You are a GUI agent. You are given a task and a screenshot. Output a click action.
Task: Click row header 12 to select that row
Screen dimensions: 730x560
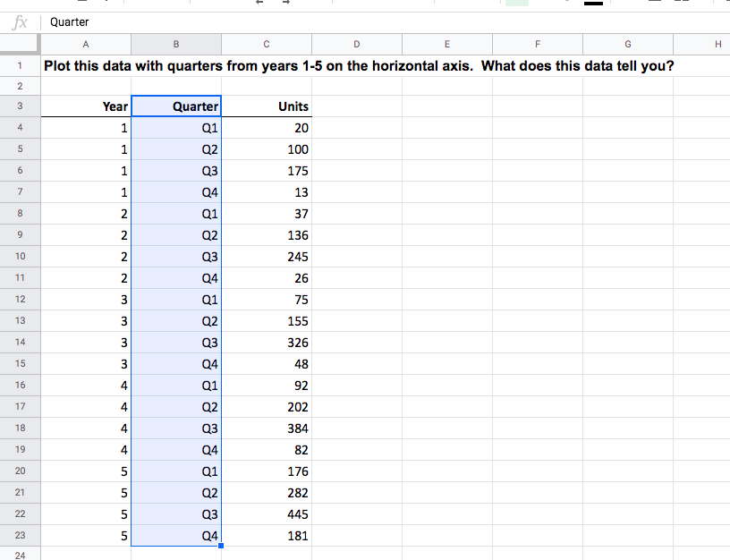coord(20,300)
